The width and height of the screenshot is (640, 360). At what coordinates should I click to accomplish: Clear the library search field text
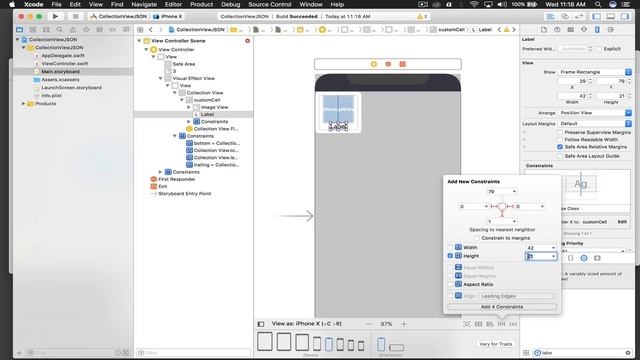click(x=628, y=353)
